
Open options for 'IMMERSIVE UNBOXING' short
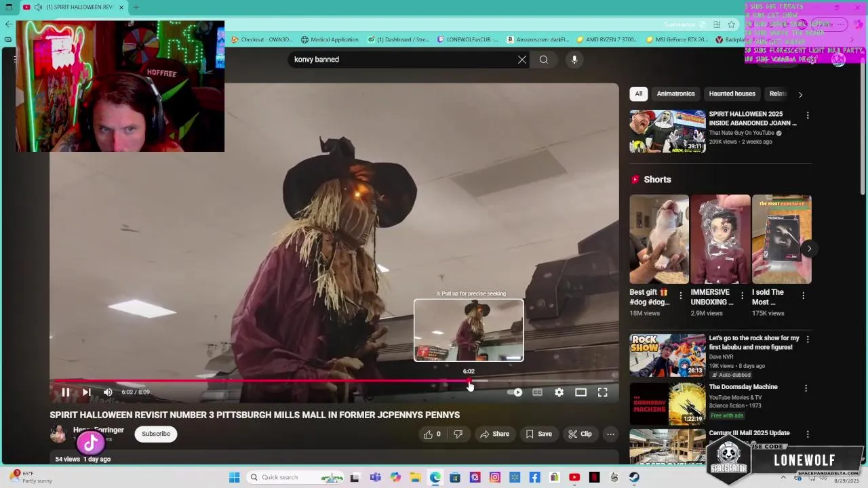pos(742,296)
